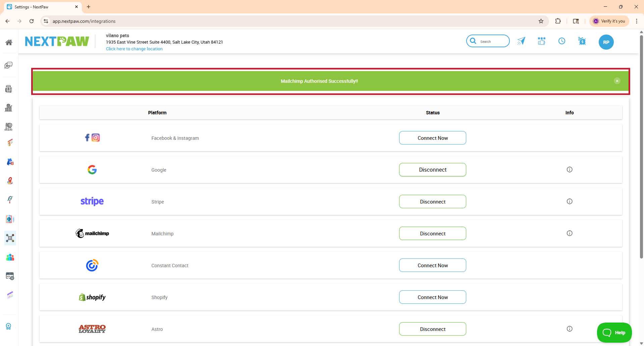Open the clipboard with gear sidebar icon
Viewport: 644px width, 346px height.
pos(10,219)
